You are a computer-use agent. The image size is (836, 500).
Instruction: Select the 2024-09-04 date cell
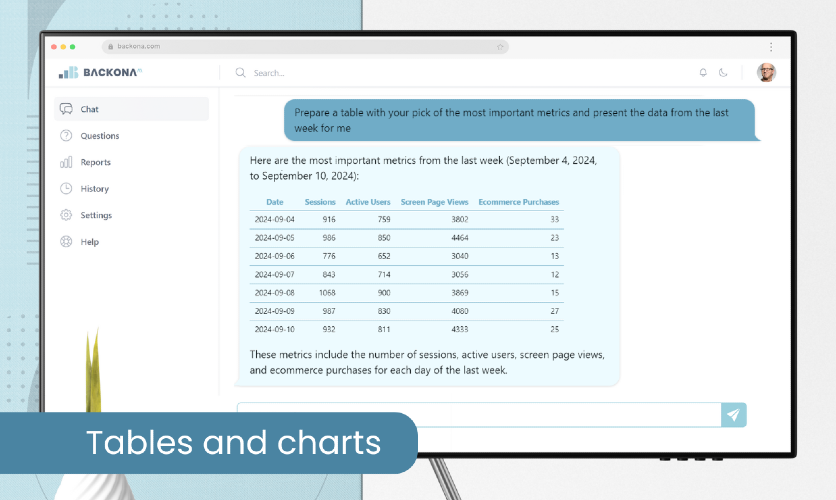[x=275, y=219]
